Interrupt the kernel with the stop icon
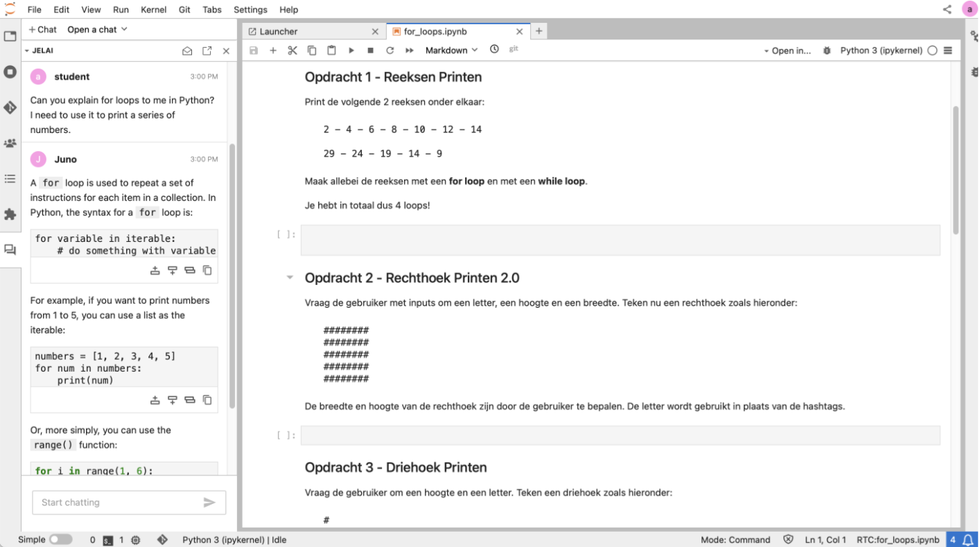Viewport: 980px width, 547px height. (x=371, y=51)
